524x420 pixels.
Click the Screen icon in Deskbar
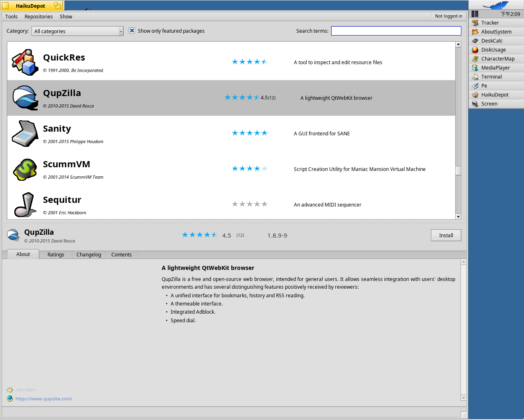pyautogui.click(x=475, y=104)
